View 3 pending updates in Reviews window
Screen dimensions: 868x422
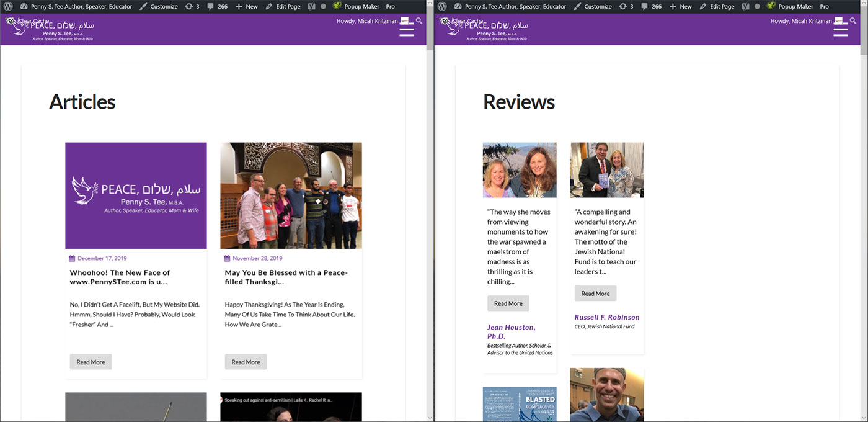pyautogui.click(x=626, y=6)
